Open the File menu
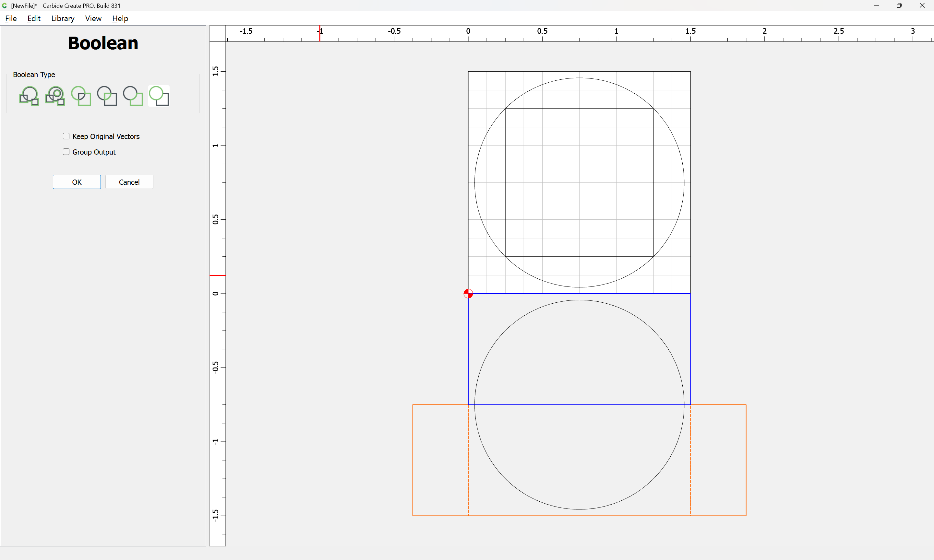Image resolution: width=934 pixels, height=560 pixels. point(11,18)
